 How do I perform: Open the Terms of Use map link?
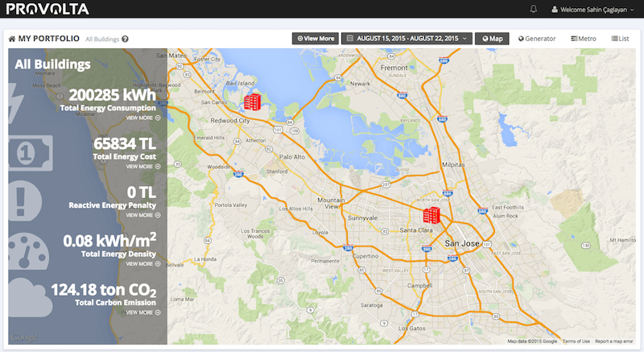tap(576, 342)
